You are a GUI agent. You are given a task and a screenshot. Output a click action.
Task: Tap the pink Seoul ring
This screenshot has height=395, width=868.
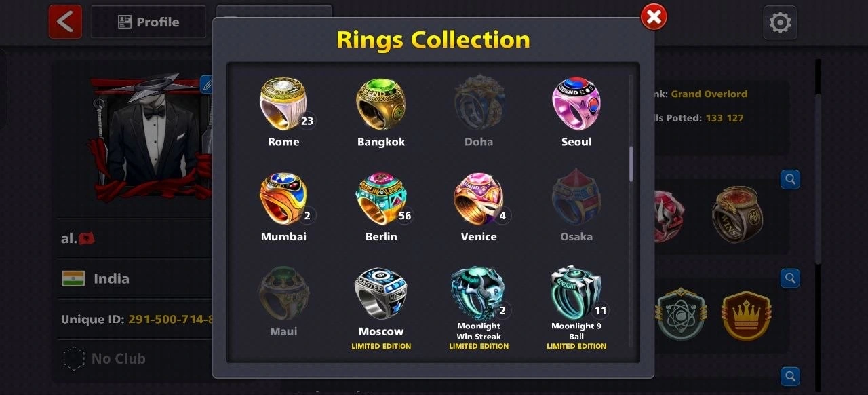click(576, 104)
